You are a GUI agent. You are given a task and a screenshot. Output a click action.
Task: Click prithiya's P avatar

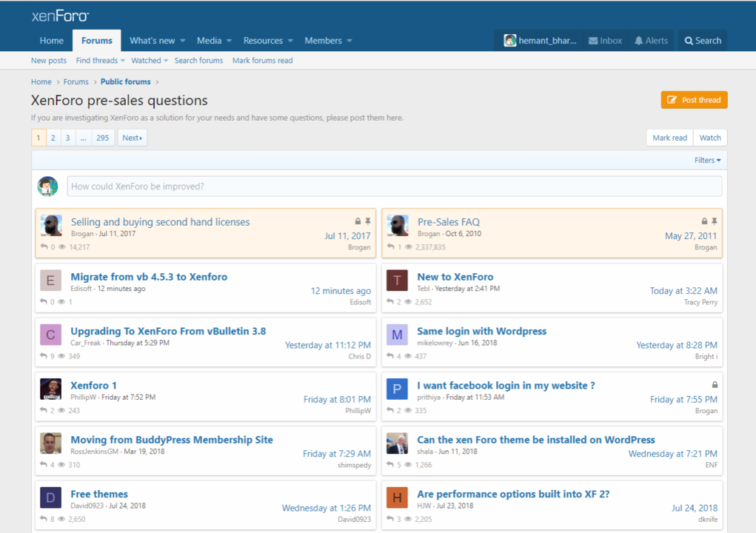click(397, 389)
